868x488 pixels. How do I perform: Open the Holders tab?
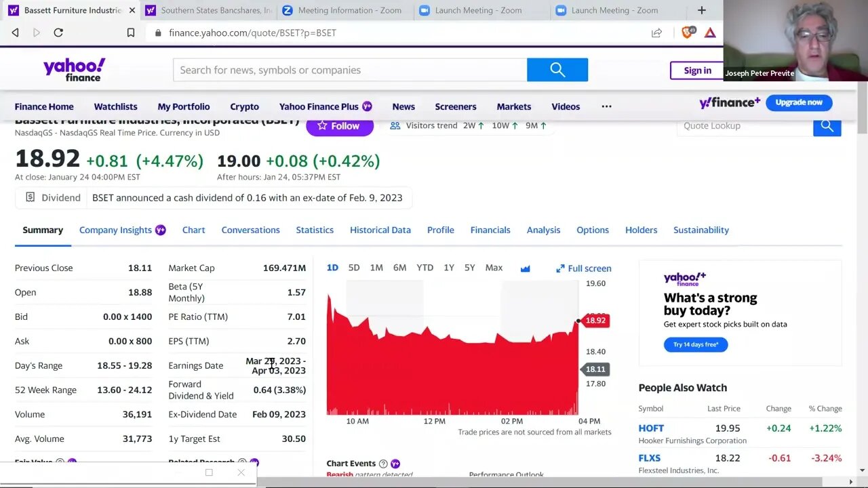641,230
